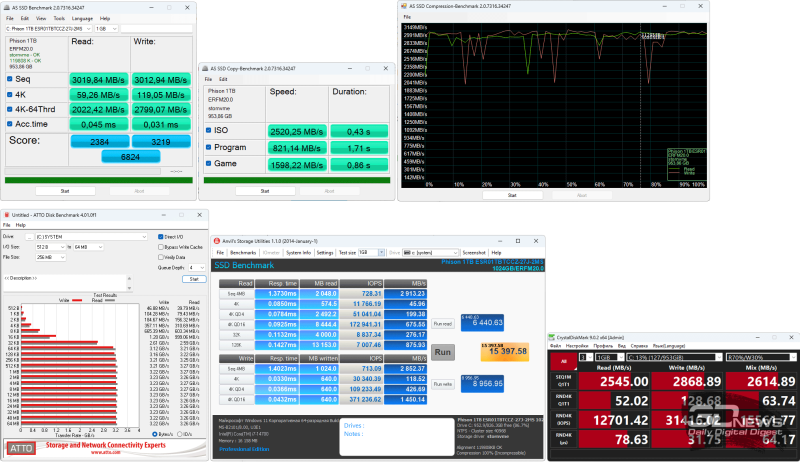The height and width of the screenshot is (462, 800).
Task: Click the AS SSD Compression-Benchmark title icon
Action: point(404,6)
